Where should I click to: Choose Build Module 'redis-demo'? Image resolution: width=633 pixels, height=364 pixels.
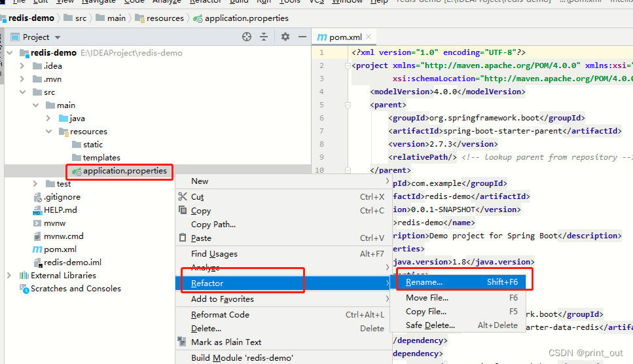283,358
